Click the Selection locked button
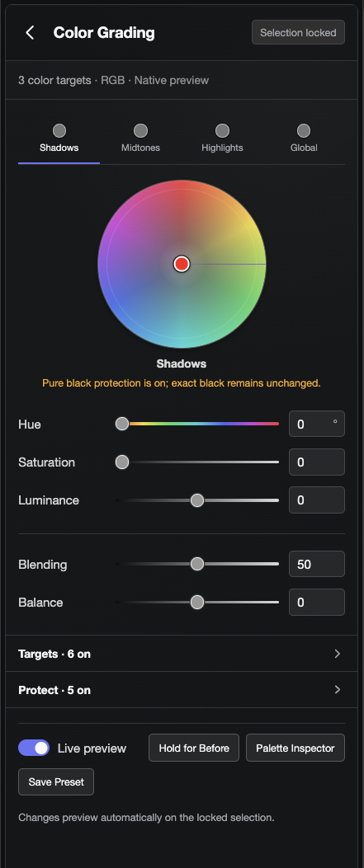Image resolution: width=364 pixels, height=868 pixels. [298, 33]
